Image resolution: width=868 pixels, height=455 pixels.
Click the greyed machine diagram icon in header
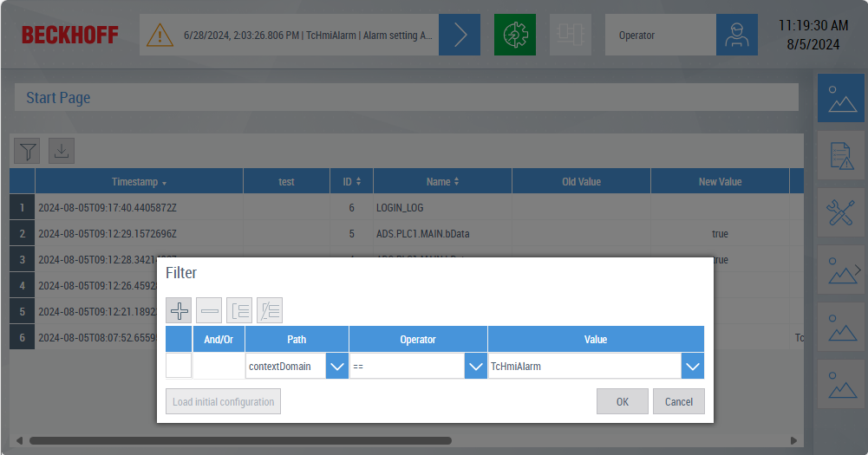571,35
